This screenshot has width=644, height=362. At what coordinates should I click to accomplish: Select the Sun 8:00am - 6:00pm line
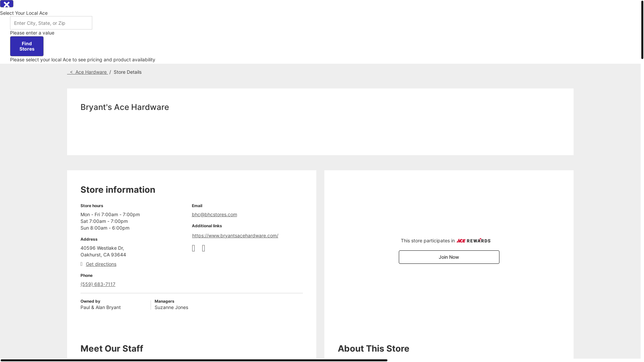(x=105, y=228)
